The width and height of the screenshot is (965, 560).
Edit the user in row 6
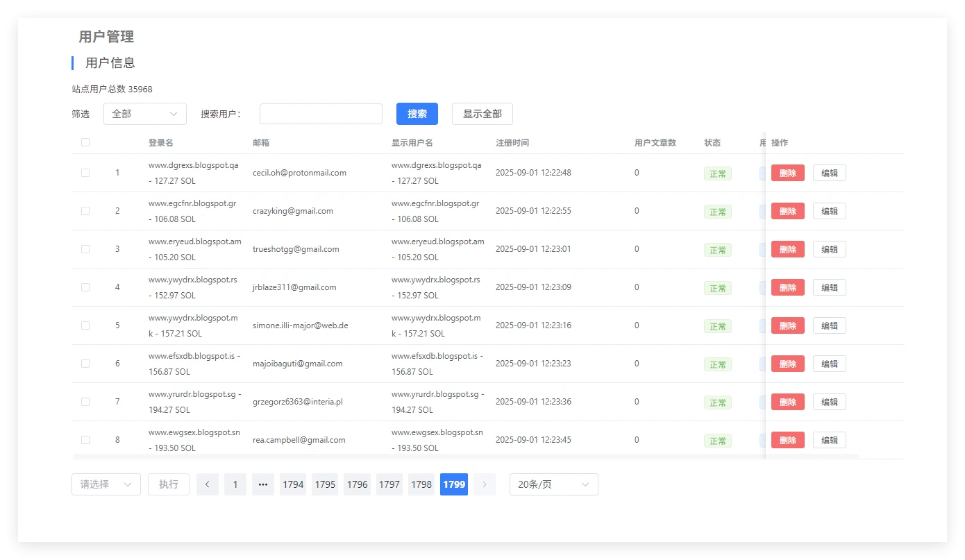829,364
